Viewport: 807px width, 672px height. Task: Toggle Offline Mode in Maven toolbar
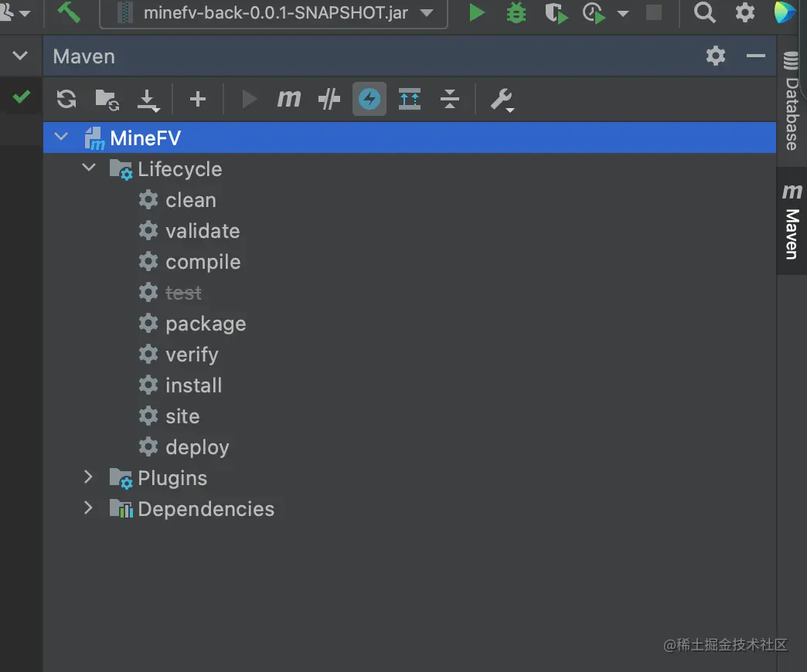(x=329, y=99)
